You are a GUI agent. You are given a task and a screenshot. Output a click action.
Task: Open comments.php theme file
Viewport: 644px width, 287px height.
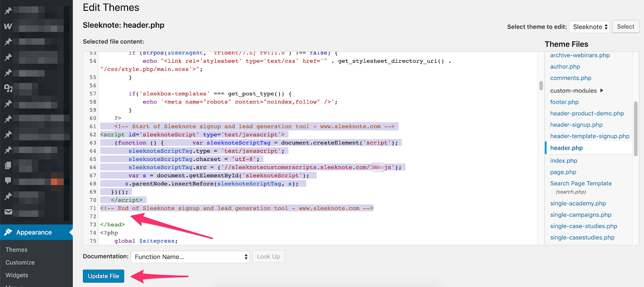(x=571, y=78)
